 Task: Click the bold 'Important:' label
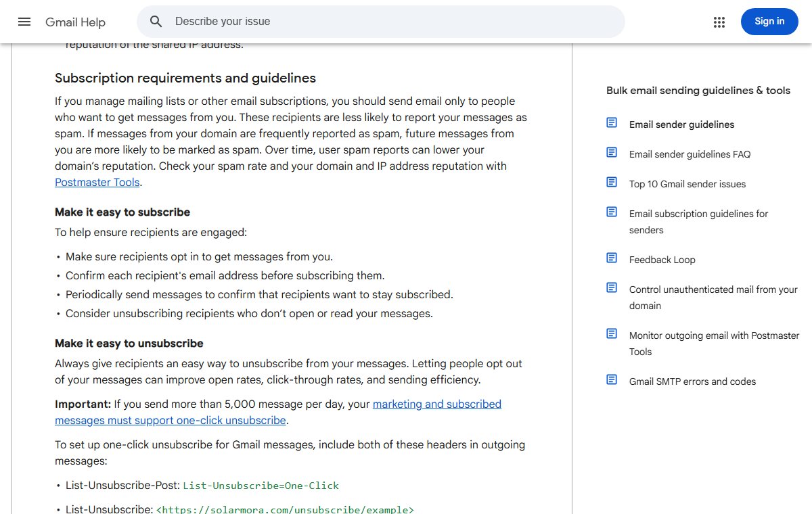point(83,404)
